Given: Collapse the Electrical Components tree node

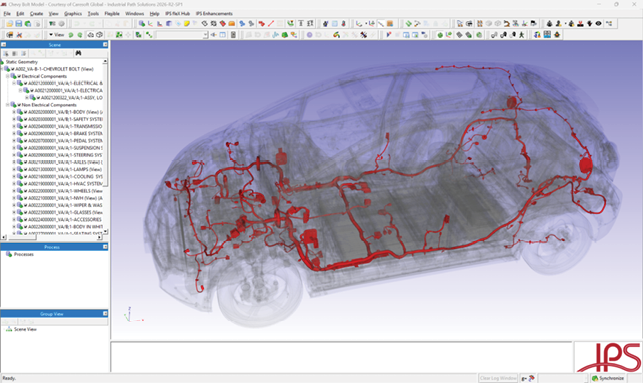Looking at the screenshot, I should point(7,76).
